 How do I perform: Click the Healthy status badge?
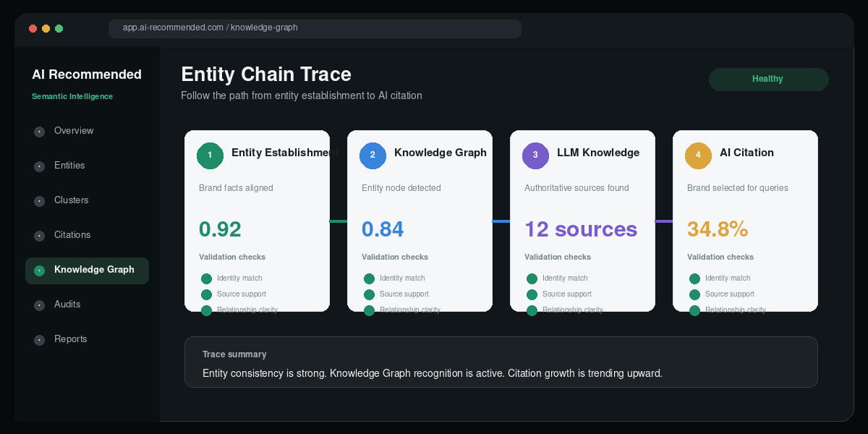[768, 80]
